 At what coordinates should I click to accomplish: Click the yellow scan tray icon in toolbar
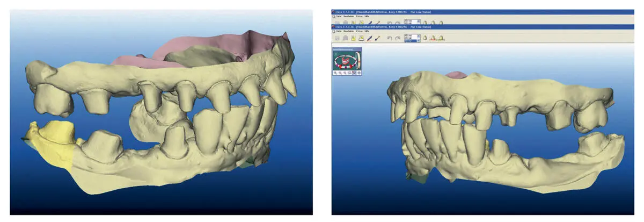tap(361, 38)
